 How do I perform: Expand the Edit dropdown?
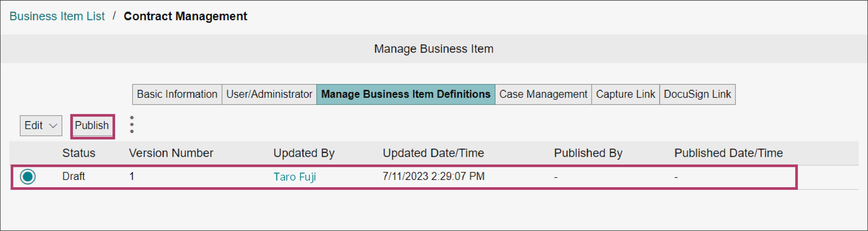point(41,126)
